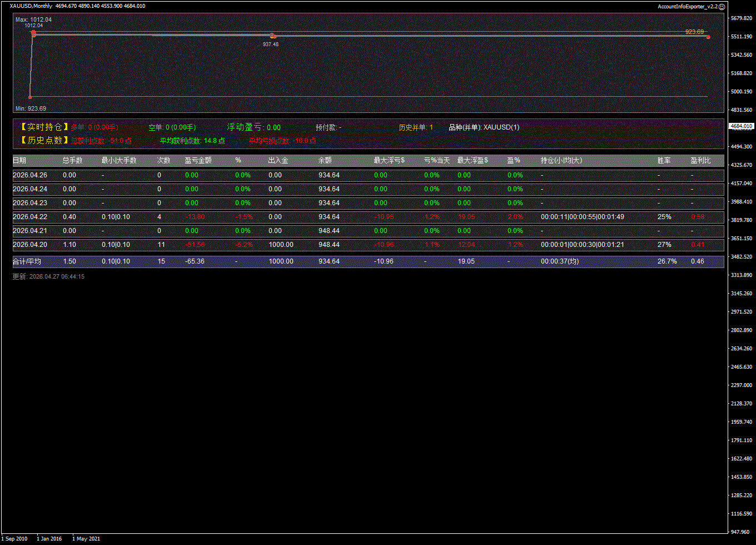The width and height of the screenshot is (756, 545).
Task: Click the 4684.010 current price tag
Action: pyautogui.click(x=742, y=126)
